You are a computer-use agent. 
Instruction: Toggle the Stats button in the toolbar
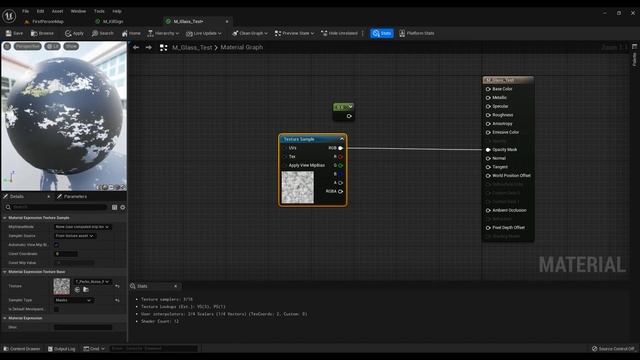coord(382,33)
